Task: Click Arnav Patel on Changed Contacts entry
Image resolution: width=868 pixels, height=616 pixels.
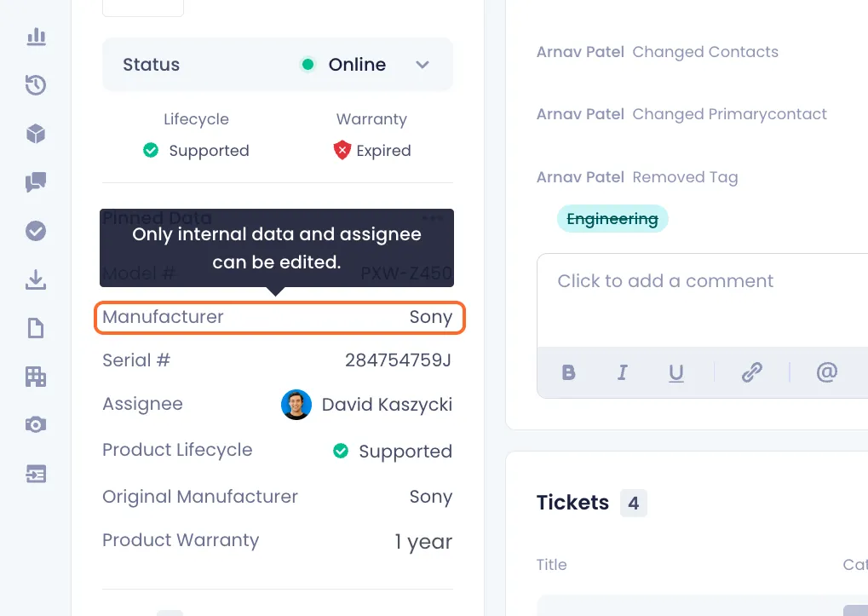Action: [x=580, y=52]
